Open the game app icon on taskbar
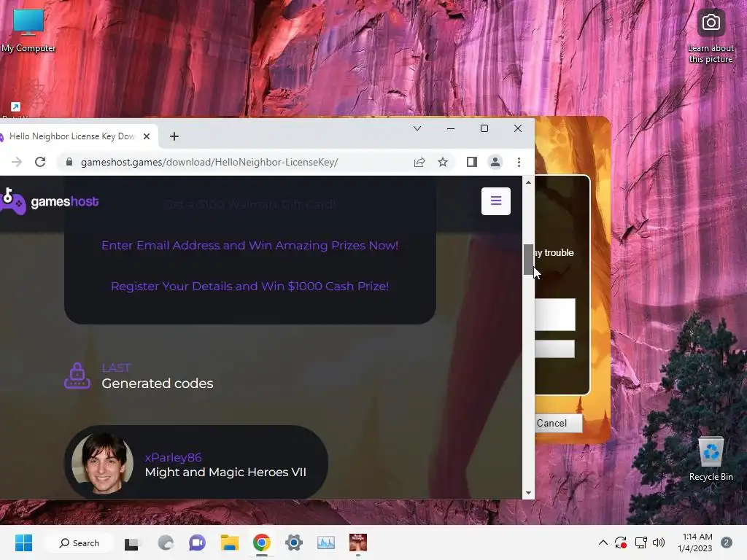This screenshot has width=747, height=560. click(358, 542)
